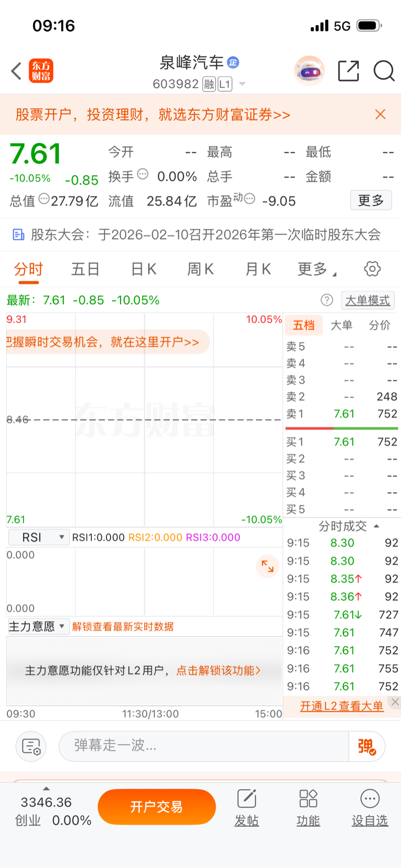
Task: Tap the info icon beside 市盈
Action: tap(250, 199)
